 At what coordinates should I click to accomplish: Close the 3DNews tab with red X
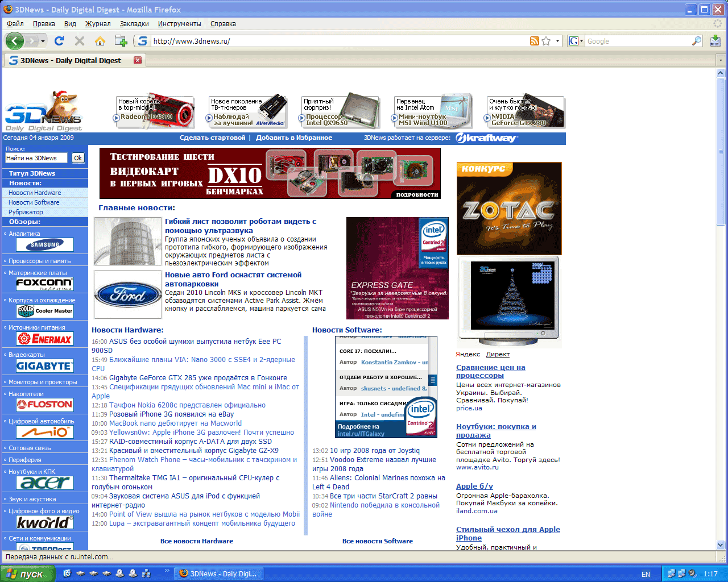coord(138,60)
